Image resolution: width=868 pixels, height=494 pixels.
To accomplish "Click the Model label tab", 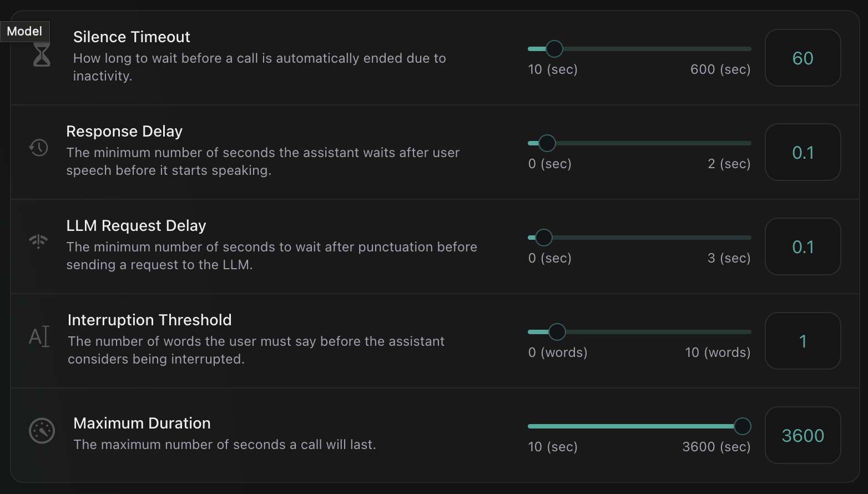I will [24, 31].
